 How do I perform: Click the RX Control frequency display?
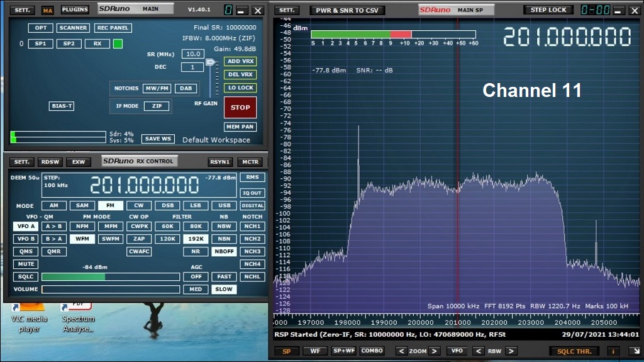[x=145, y=186]
